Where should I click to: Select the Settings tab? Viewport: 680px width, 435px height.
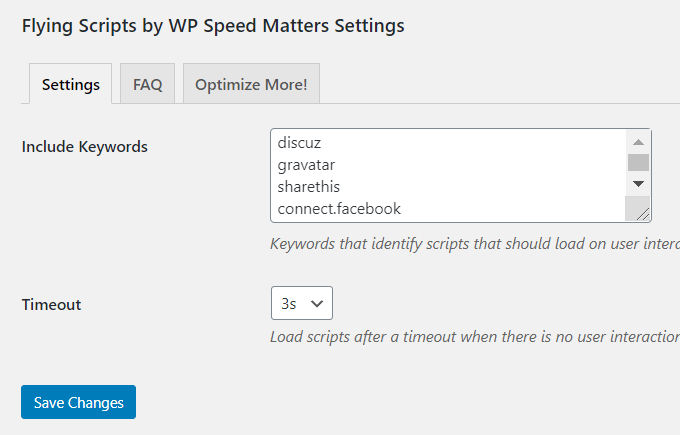[71, 84]
